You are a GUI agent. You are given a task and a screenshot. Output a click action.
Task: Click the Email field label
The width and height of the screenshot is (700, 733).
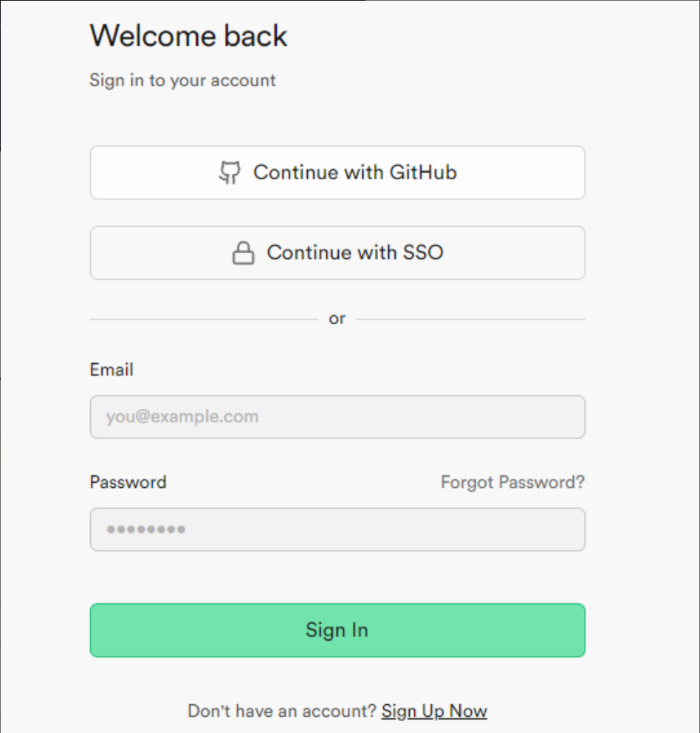[111, 370]
